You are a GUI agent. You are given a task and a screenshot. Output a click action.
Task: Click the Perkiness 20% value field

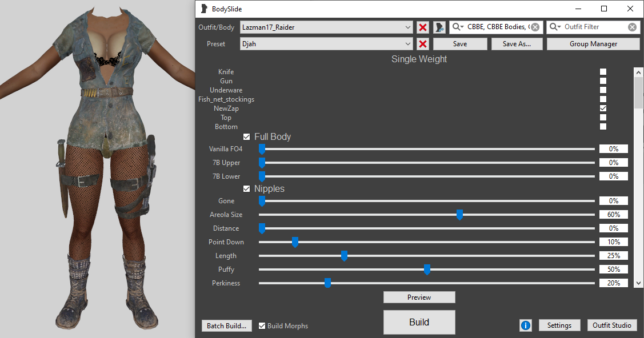[614, 283]
